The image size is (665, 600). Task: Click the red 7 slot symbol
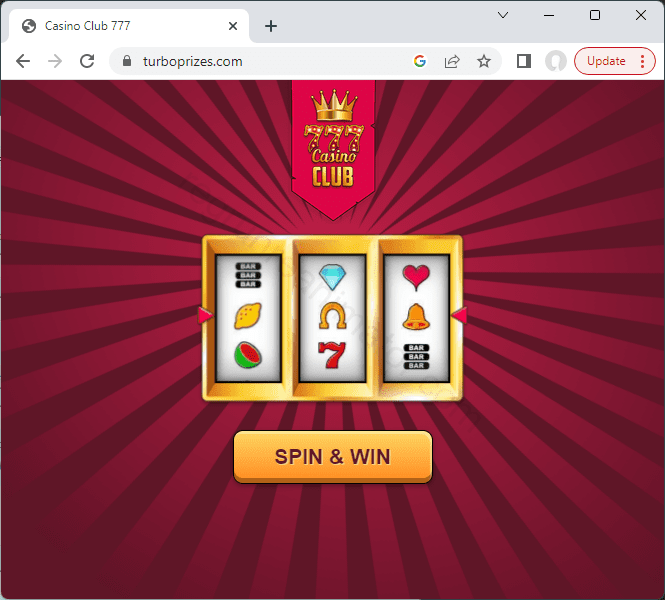point(332,355)
